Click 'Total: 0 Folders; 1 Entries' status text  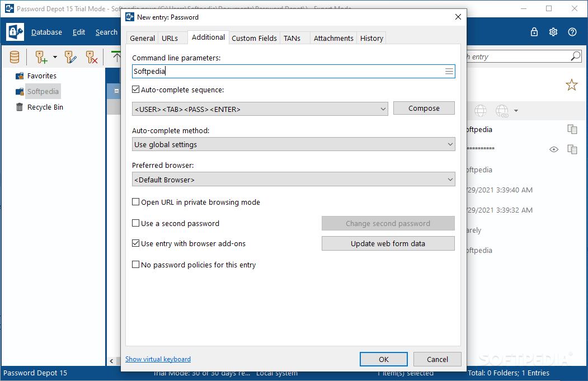coord(509,373)
